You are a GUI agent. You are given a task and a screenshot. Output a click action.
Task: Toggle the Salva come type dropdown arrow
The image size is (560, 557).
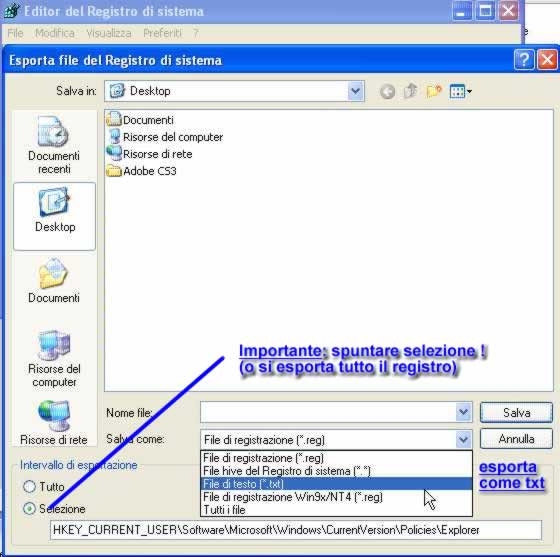[x=463, y=440]
